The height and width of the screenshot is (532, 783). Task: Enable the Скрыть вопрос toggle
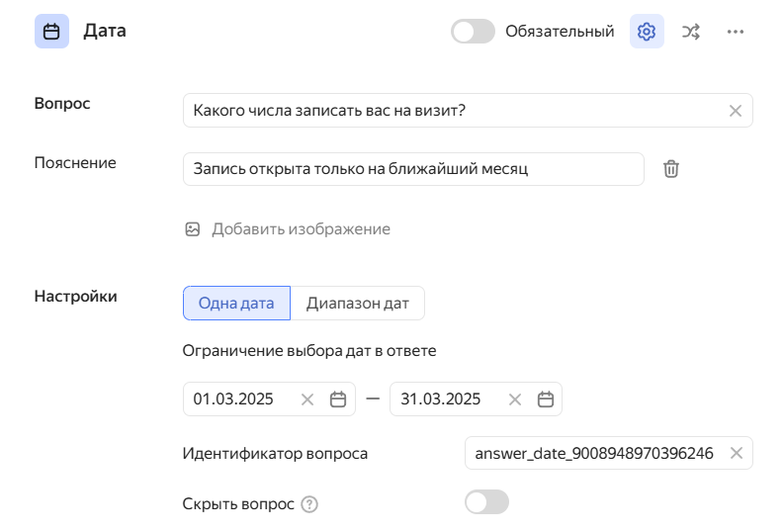(486, 502)
